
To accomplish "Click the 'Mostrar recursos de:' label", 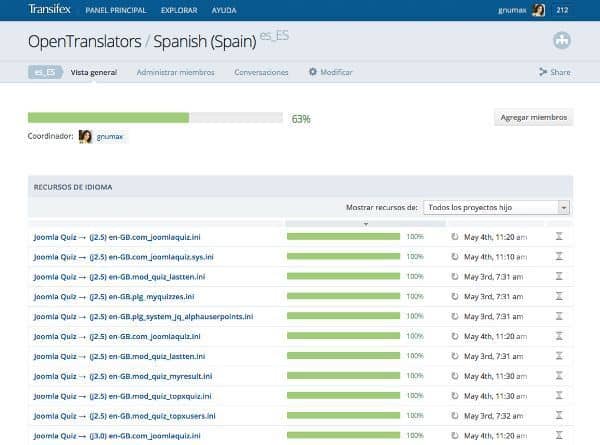I will tap(382, 207).
